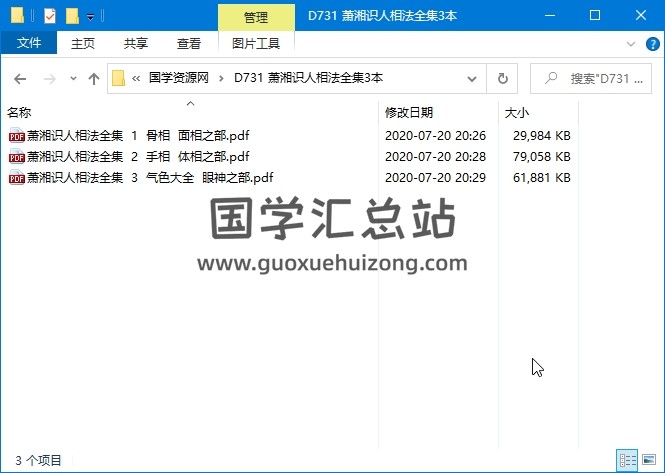Click PDF icon of the 手相 体相之部 file
This screenshot has width=665, height=473.
point(17,157)
